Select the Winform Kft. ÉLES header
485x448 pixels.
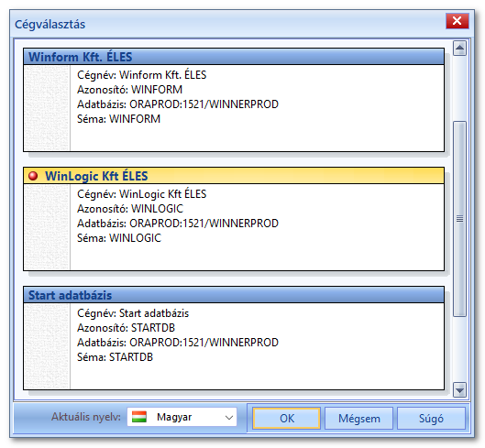click(x=234, y=57)
